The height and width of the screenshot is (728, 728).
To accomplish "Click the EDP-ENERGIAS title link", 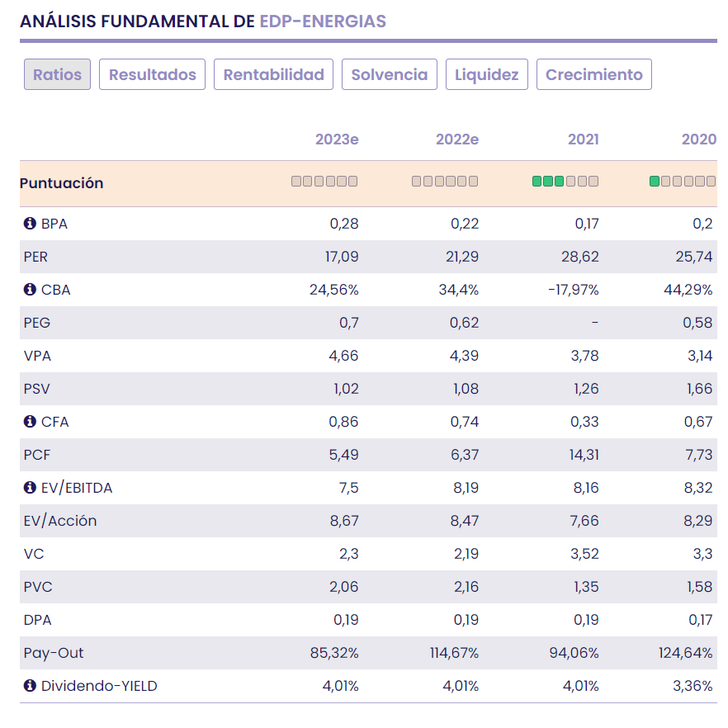I will click(323, 21).
